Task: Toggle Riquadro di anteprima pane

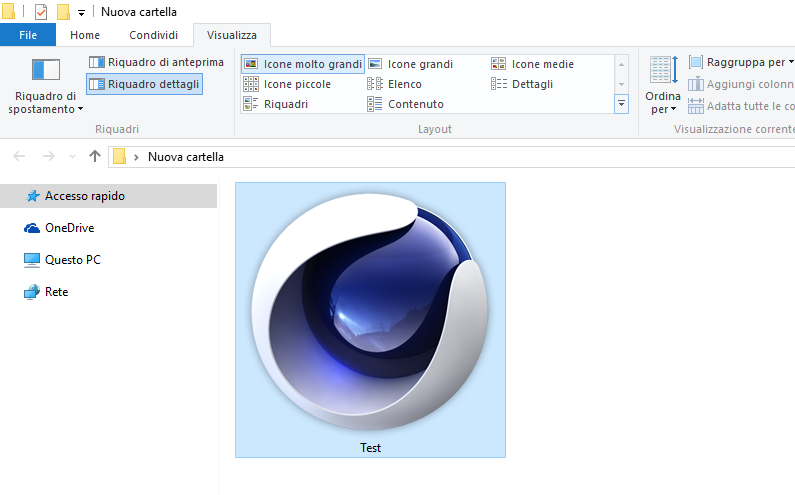Action: [x=156, y=62]
